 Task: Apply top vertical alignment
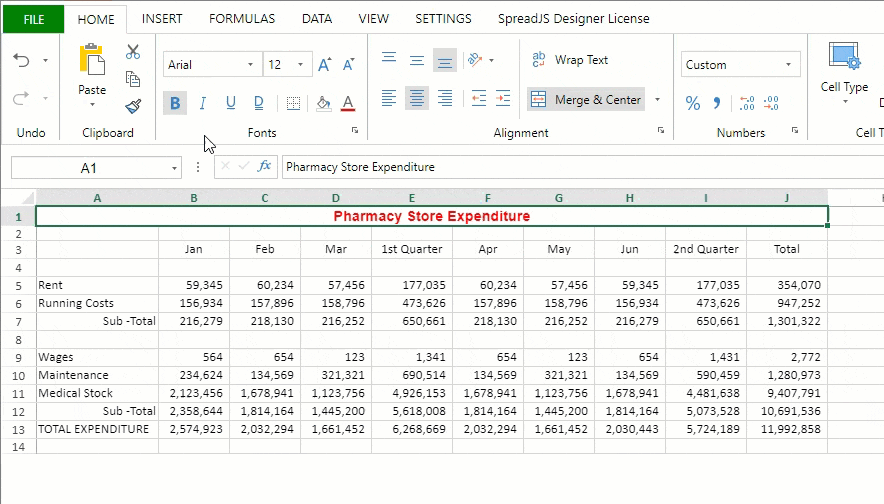(388, 60)
